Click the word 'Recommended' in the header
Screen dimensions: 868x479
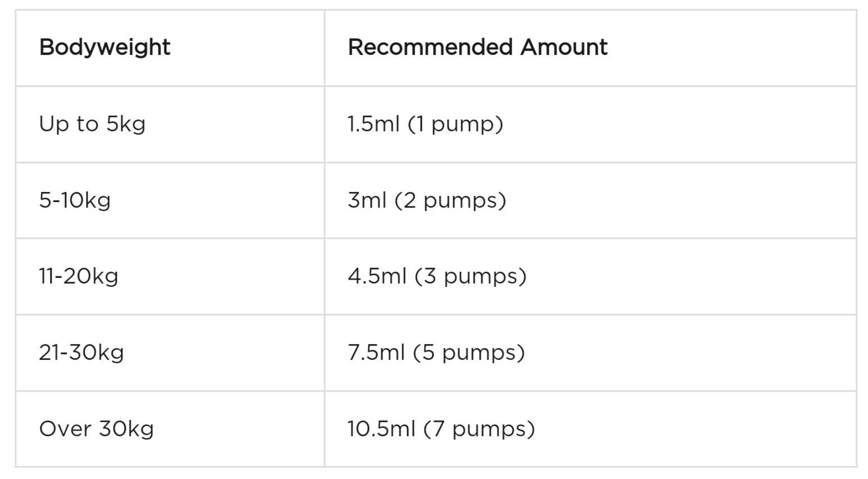click(x=430, y=47)
